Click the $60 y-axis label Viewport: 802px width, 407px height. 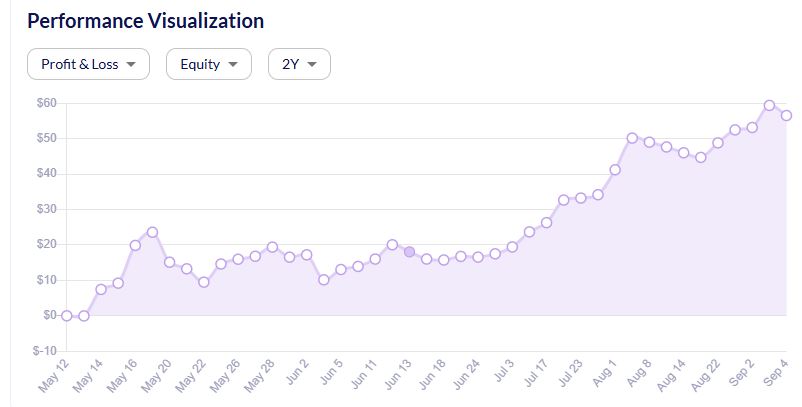[x=45, y=103]
